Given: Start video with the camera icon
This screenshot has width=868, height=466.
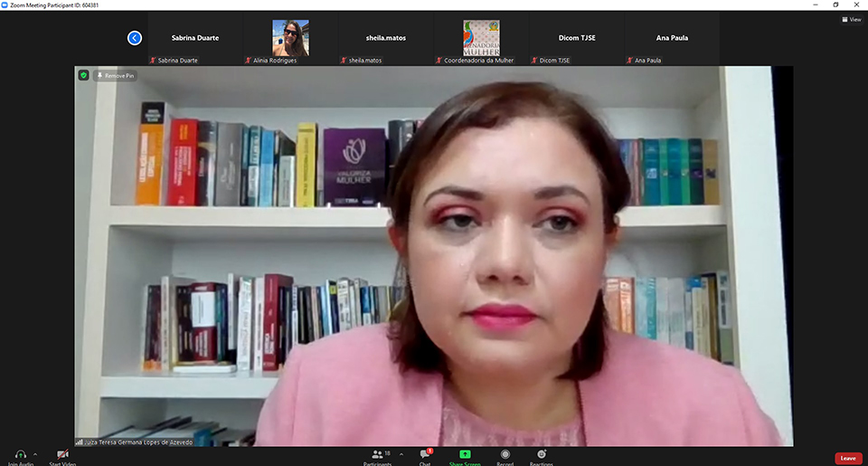Looking at the screenshot, I should point(62,455).
